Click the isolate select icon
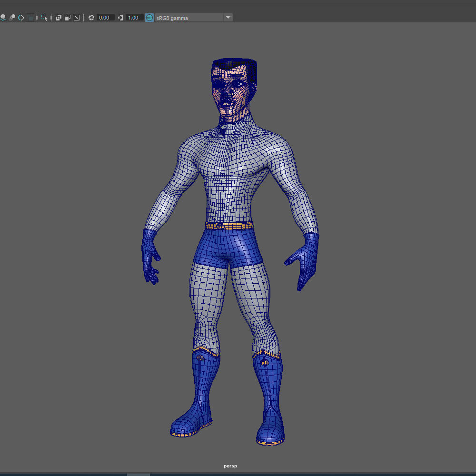Image resolution: width=476 pixels, height=476 pixels. pyautogui.click(x=44, y=18)
